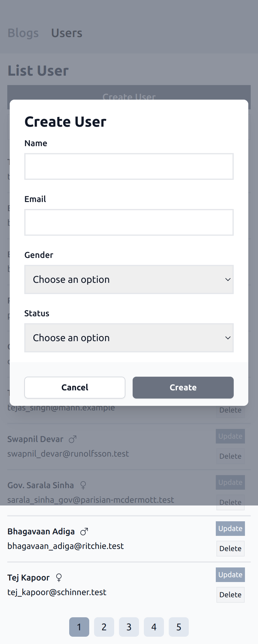The height and width of the screenshot is (644, 258).
Task: Open the Blogs navigation tab
Action: [x=23, y=33]
